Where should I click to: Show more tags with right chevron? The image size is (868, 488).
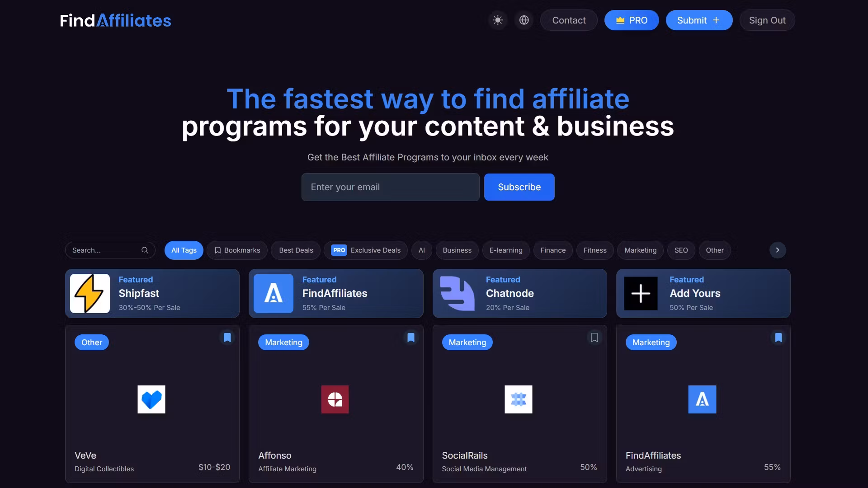[778, 250]
